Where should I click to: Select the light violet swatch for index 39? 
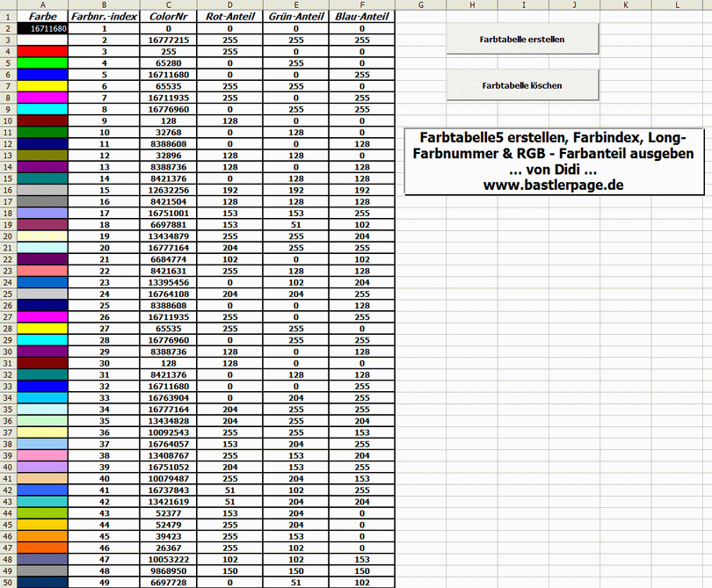(x=43, y=467)
